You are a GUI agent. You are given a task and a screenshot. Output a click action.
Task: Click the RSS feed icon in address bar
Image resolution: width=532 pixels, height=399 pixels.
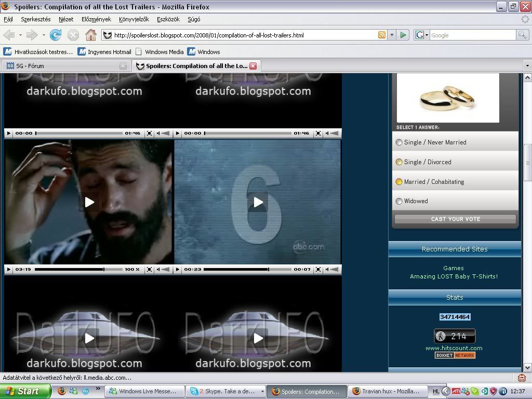coord(382,35)
